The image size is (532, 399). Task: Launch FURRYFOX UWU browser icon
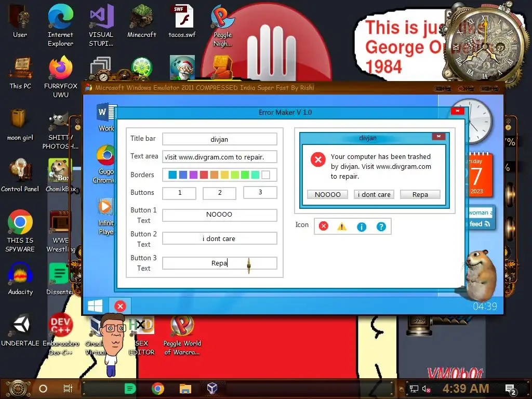pos(61,77)
